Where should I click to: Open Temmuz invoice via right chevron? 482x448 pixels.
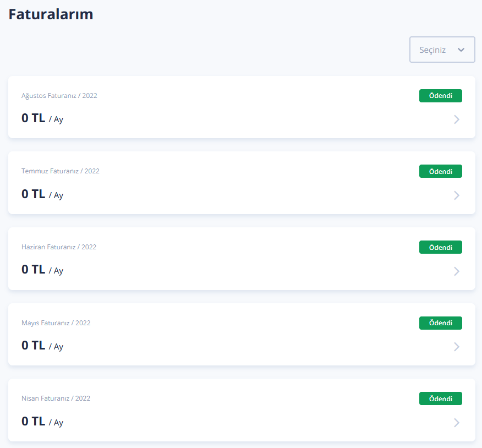pyautogui.click(x=457, y=195)
